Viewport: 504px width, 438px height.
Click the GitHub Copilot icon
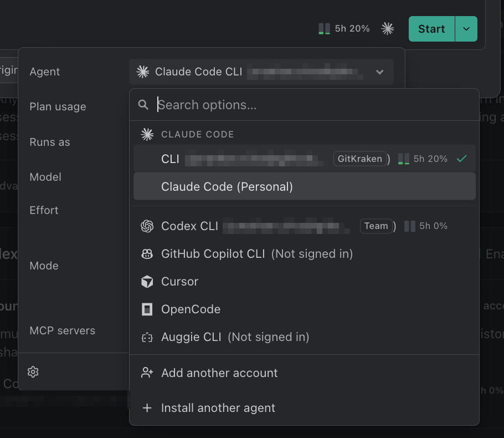point(147,254)
